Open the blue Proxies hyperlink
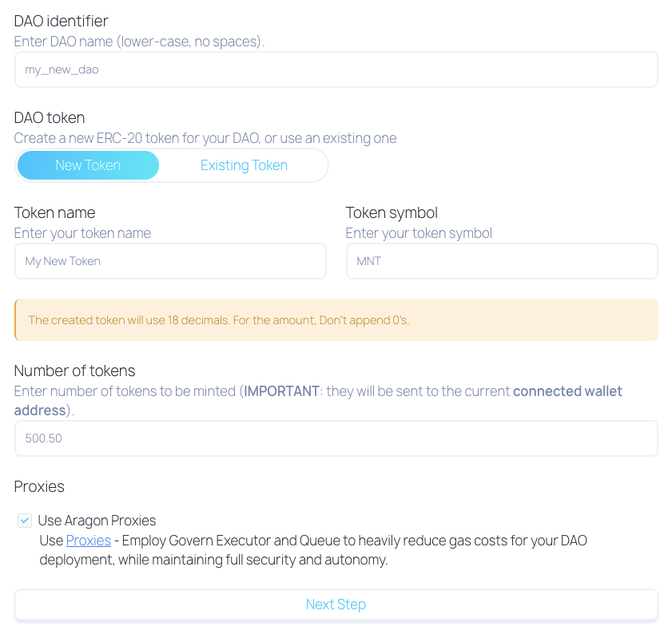The height and width of the screenshot is (630, 672). [88, 541]
